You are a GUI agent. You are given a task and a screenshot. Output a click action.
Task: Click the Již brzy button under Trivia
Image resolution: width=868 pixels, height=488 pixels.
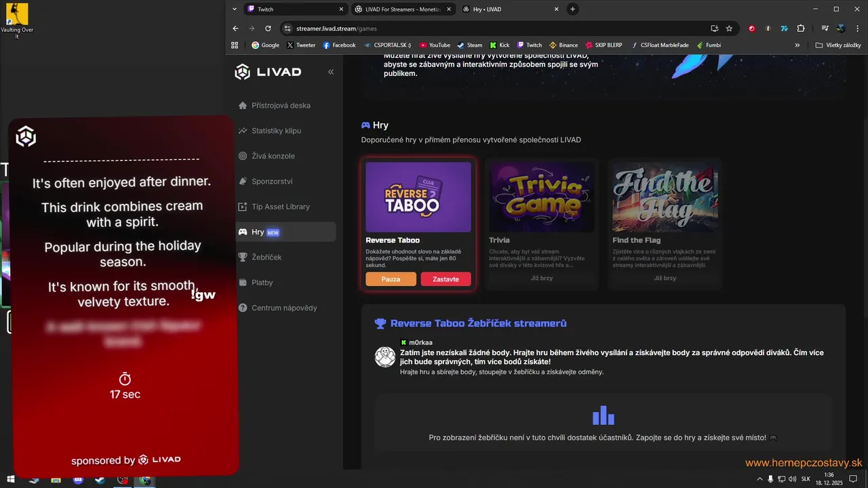point(542,279)
